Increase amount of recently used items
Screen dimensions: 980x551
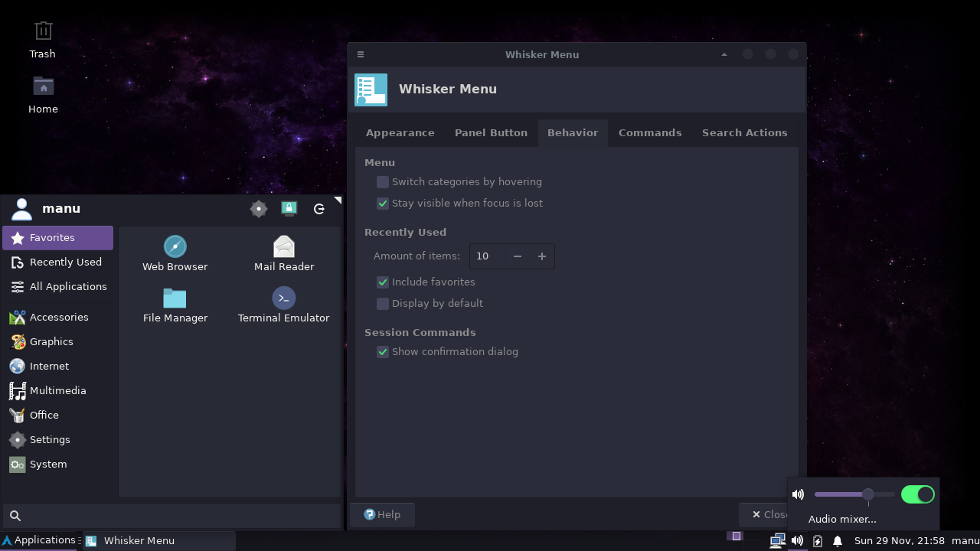click(542, 256)
